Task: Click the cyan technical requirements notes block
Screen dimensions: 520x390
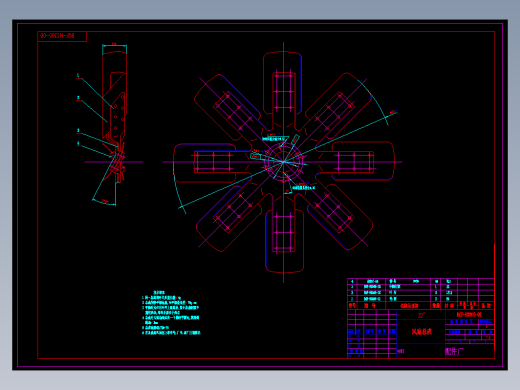Action: [171, 313]
